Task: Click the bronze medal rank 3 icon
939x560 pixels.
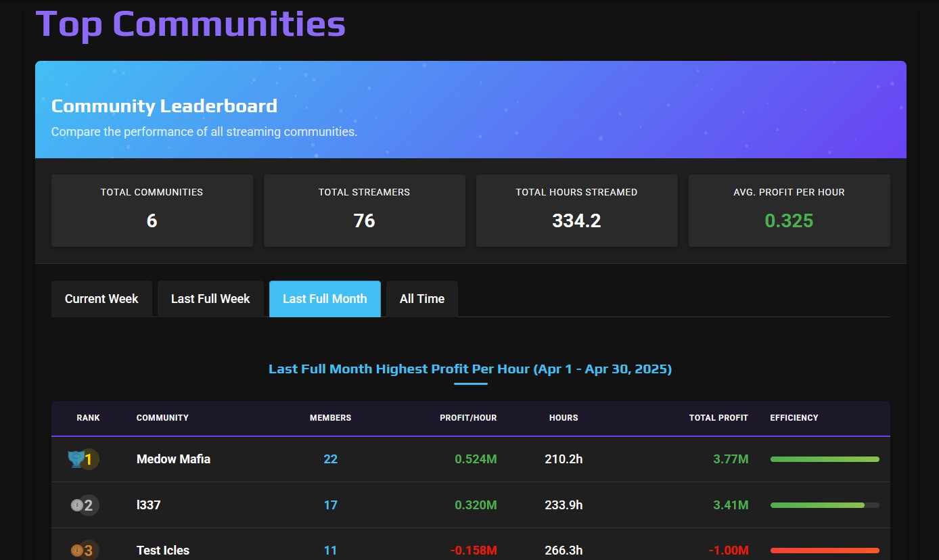Action: (77, 551)
